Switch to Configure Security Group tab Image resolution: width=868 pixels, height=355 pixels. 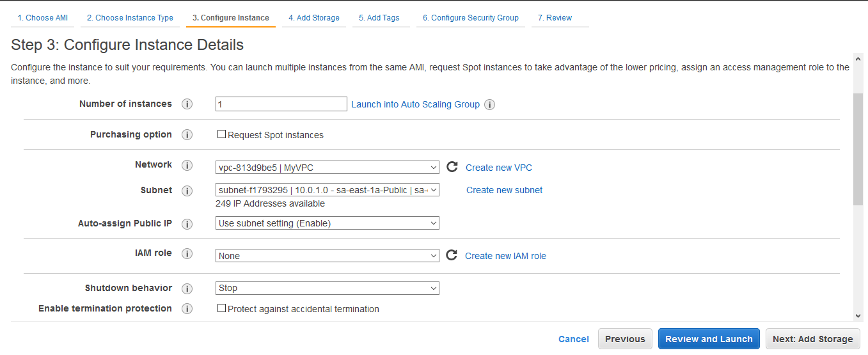tap(470, 18)
